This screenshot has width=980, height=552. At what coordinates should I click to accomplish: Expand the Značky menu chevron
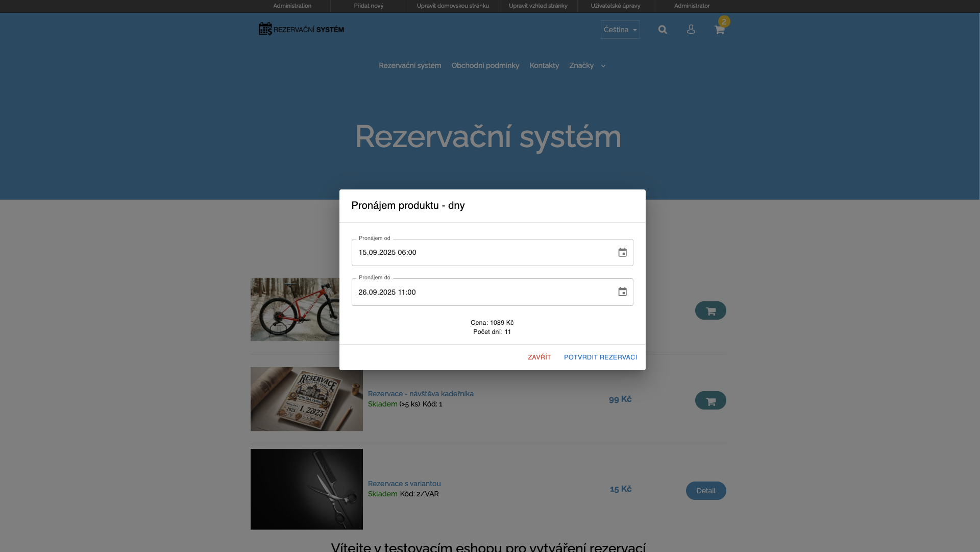click(x=603, y=66)
